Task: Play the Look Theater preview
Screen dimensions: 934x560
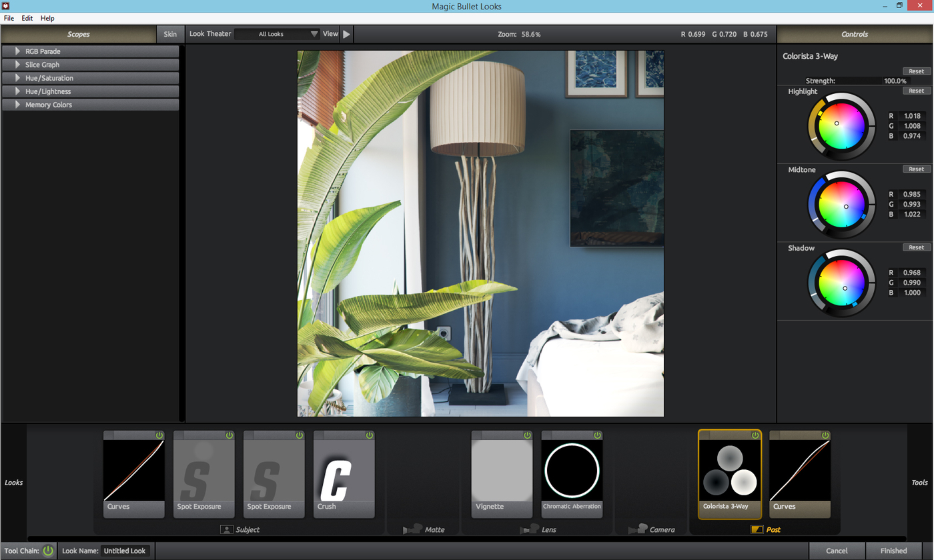Action: tap(346, 34)
